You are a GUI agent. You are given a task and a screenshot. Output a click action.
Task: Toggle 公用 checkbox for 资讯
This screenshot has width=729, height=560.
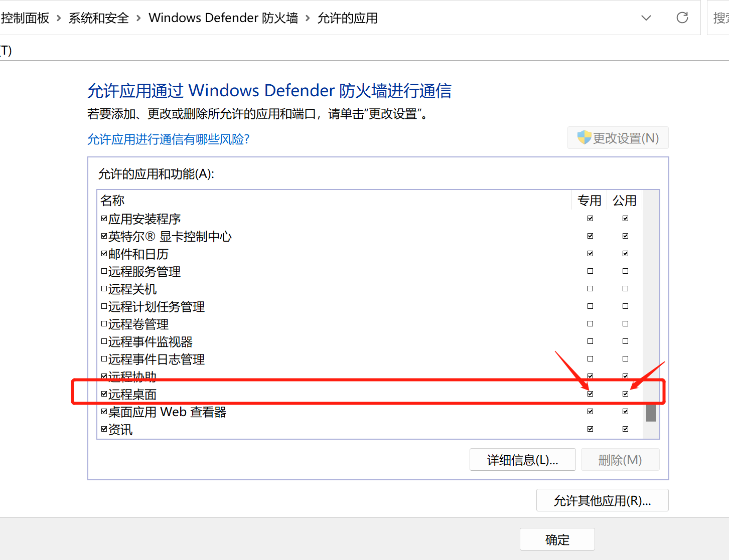click(x=625, y=429)
